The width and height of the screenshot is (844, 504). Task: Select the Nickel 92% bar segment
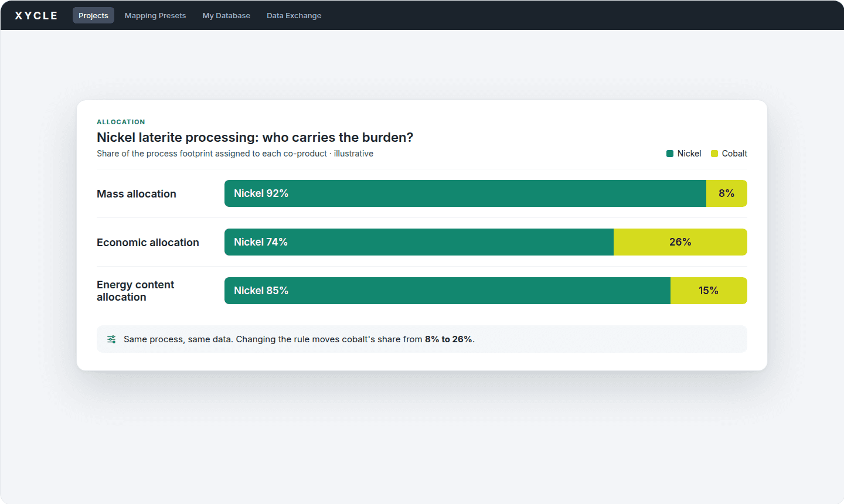465,193
